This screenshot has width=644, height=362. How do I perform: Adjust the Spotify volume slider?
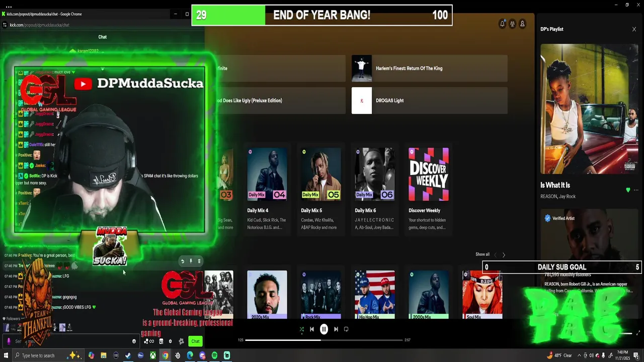625,333
